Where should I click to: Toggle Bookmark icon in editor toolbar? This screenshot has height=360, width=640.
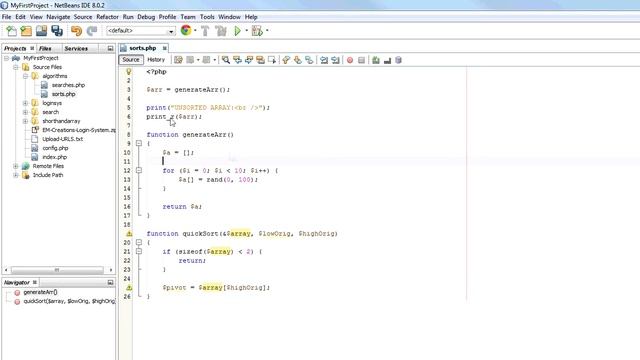pyautogui.click(x=309, y=60)
